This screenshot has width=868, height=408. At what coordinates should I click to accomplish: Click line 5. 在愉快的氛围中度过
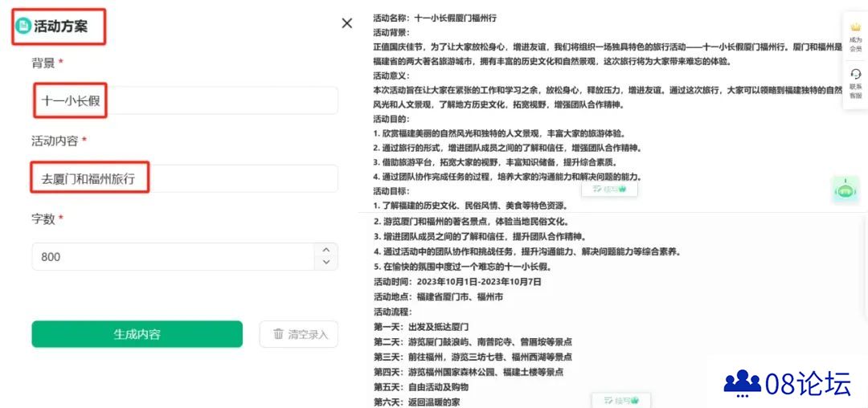point(462,267)
